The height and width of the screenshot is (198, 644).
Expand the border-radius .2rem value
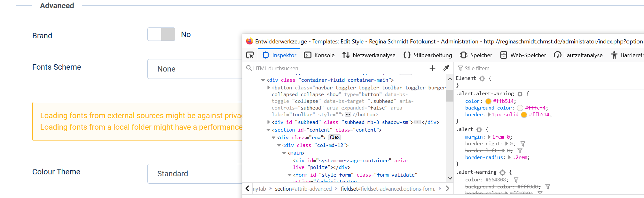coord(509,157)
